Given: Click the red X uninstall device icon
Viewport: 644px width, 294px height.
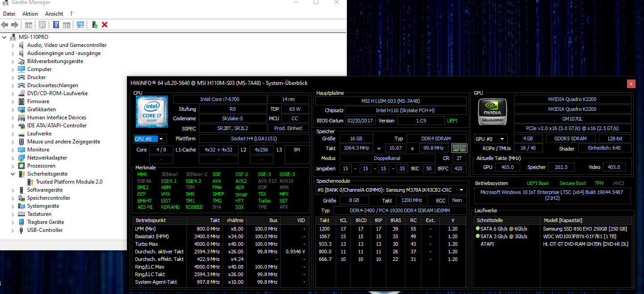Looking at the screenshot, I should pyautogui.click(x=105, y=25).
